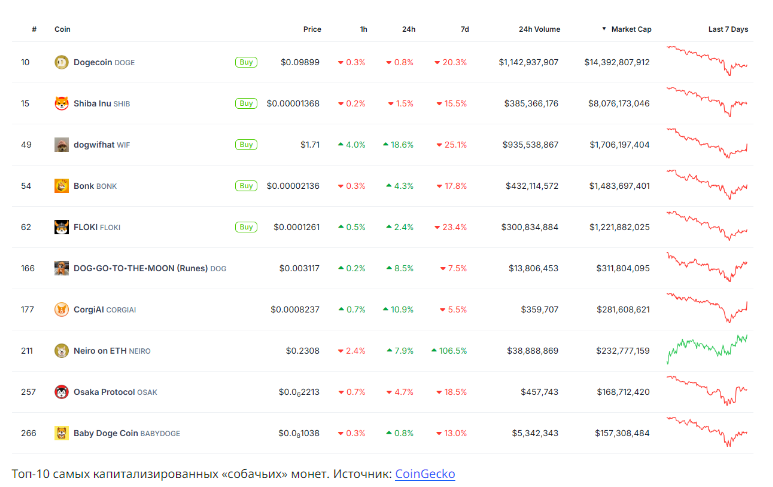Click the Buy button in dogwifhat row
Screen dimensions: 773x487
coord(246,144)
